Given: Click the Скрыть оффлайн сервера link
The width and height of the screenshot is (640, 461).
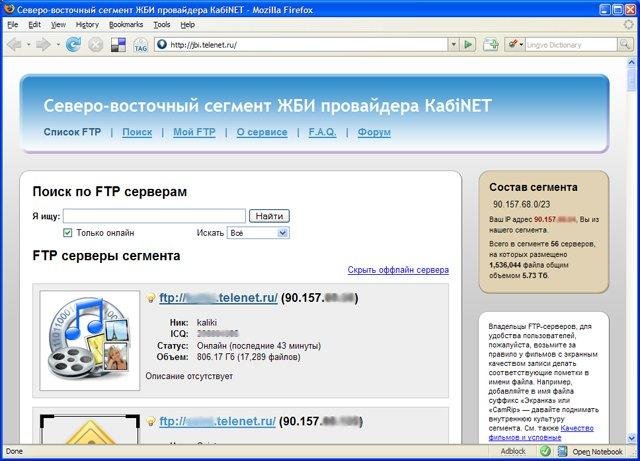Looking at the screenshot, I should tap(398, 270).
